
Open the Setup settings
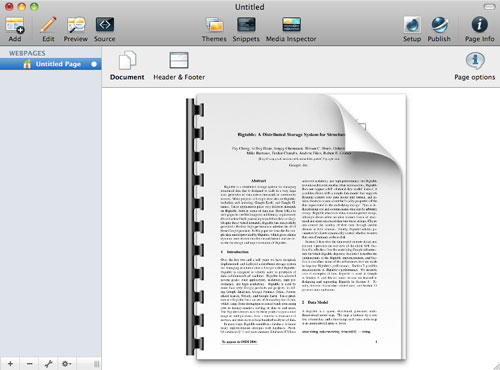[x=412, y=29]
